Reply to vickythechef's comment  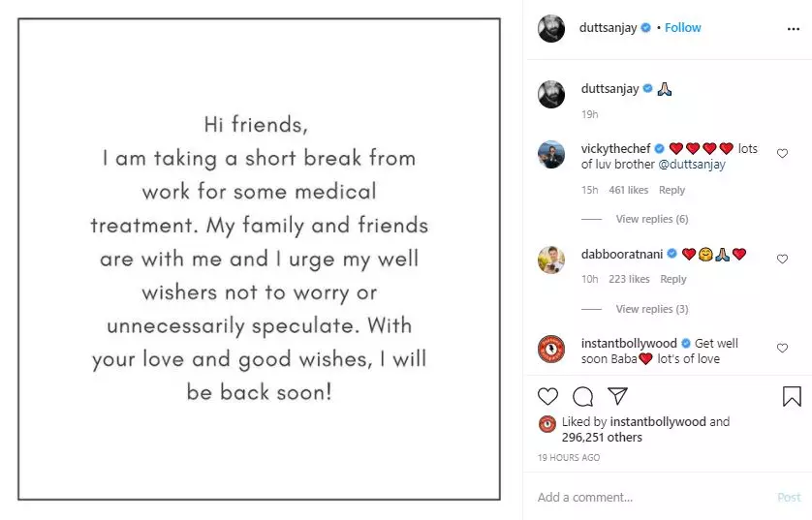[x=671, y=191]
